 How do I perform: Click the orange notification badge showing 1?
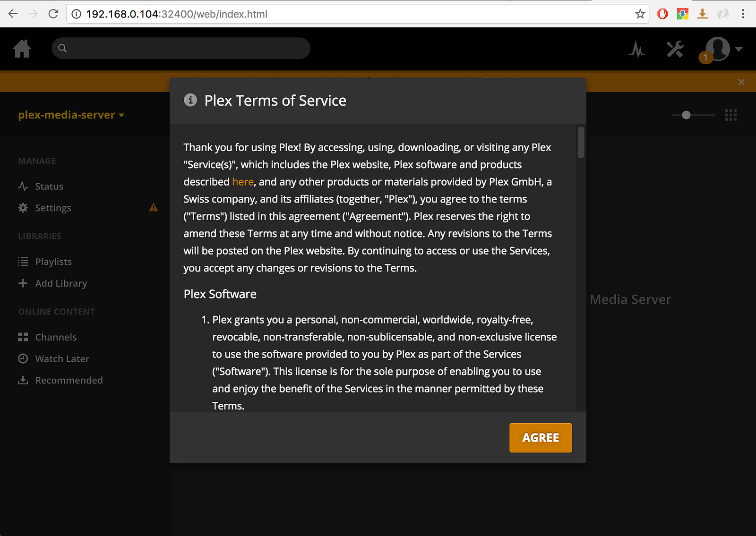(x=706, y=57)
